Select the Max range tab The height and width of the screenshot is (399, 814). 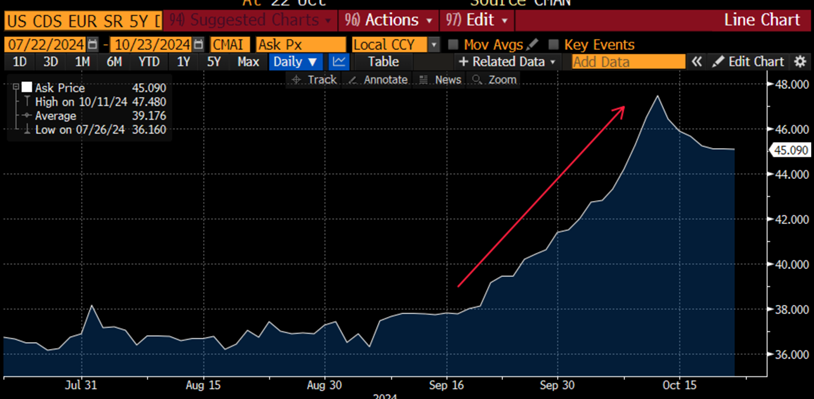click(248, 62)
